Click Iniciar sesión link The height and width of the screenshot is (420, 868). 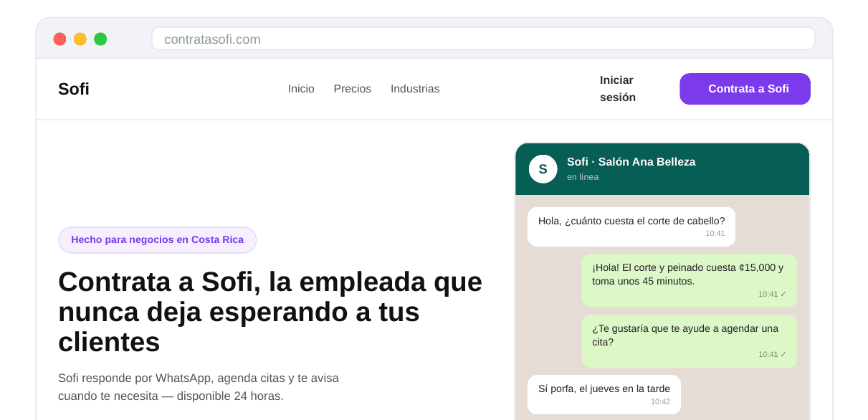[x=618, y=89]
